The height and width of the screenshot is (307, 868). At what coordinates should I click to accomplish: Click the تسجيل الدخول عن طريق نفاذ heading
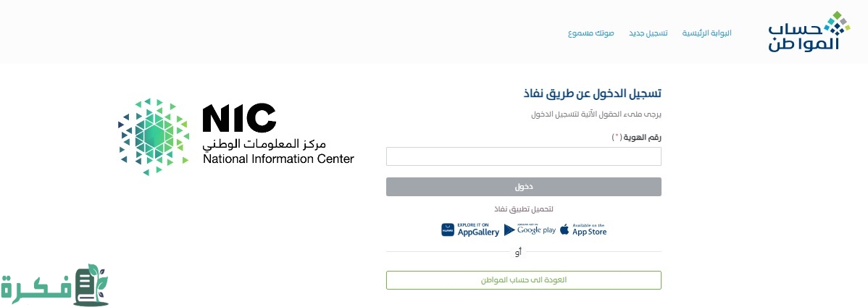[x=592, y=94]
